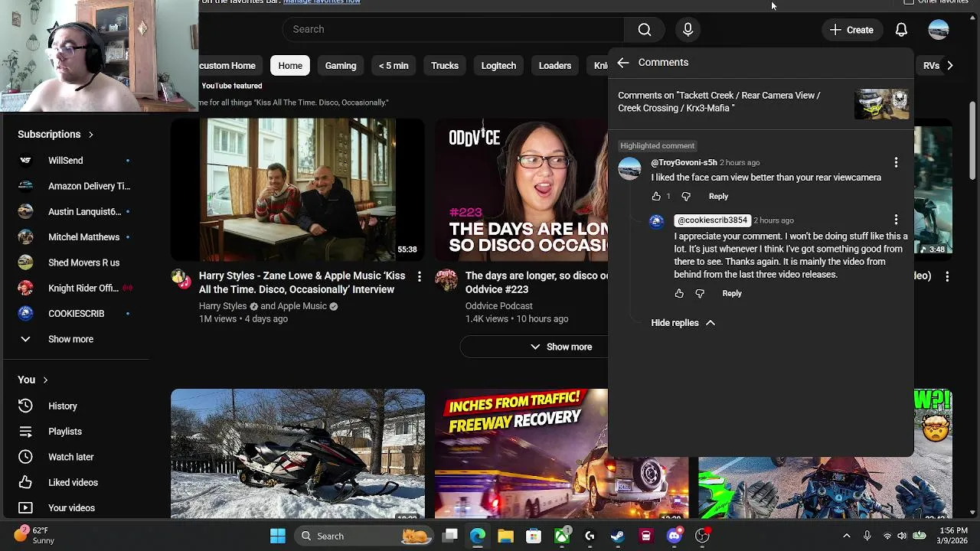
Task: Open Microsoft Edge from taskbar
Action: (477, 536)
